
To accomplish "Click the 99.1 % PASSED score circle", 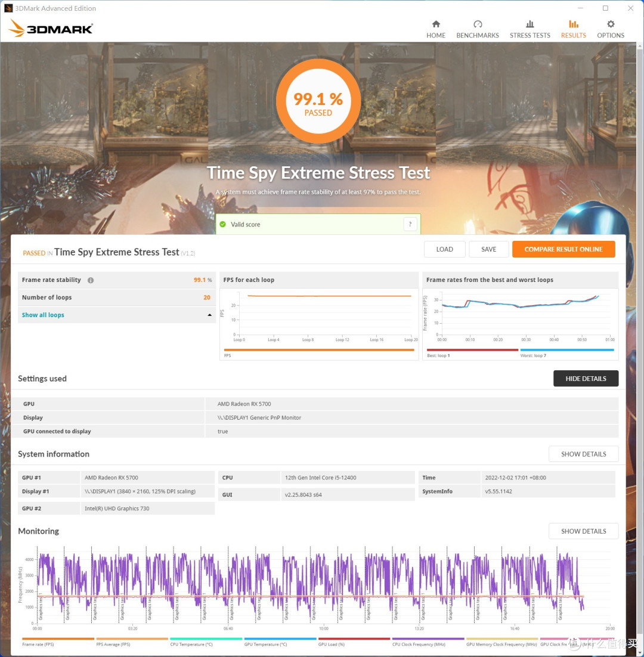I will tap(318, 101).
